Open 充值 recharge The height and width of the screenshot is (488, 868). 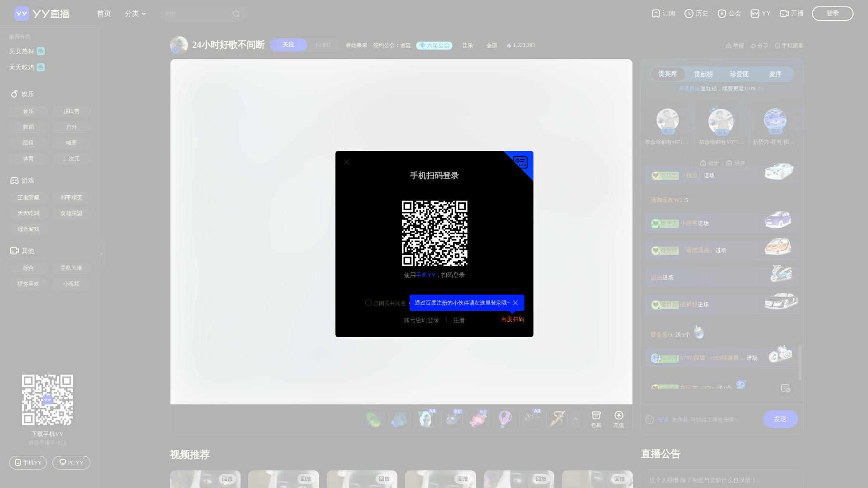click(x=618, y=419)
